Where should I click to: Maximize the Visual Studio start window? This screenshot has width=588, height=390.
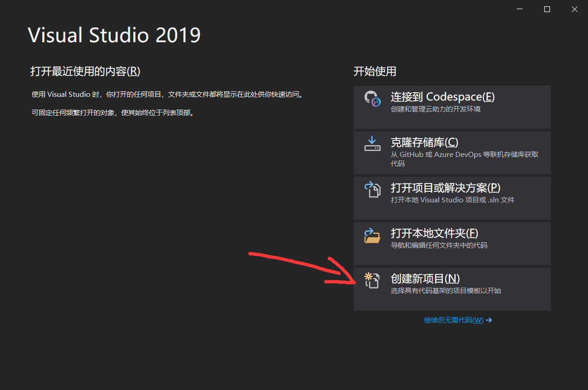tap(547, 9)
